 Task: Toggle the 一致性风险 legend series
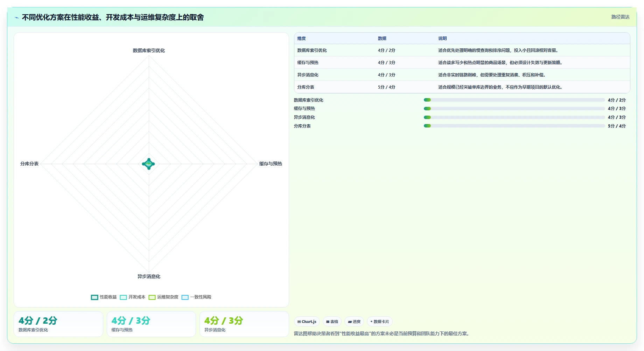coord(196,297)
